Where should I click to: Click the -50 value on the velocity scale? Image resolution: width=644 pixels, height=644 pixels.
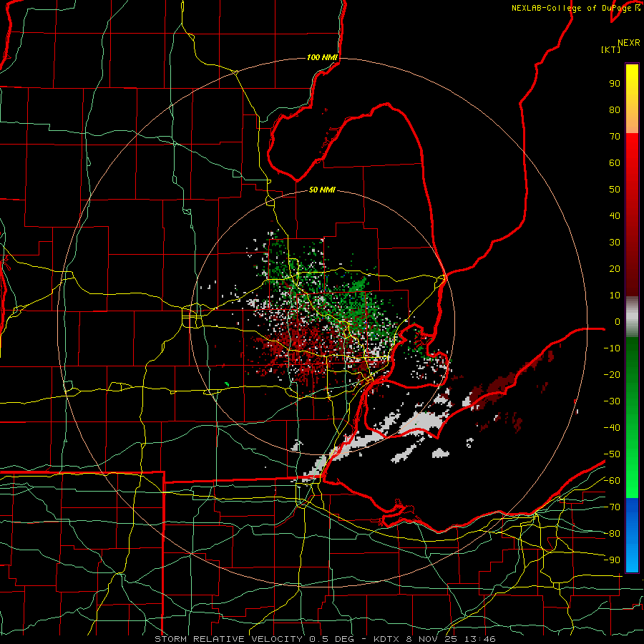612,454
